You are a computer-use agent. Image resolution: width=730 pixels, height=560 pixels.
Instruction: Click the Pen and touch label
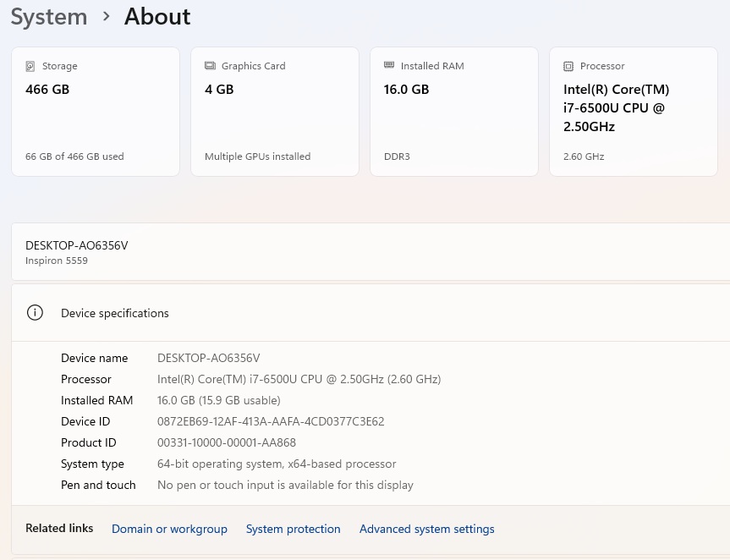(x=98, y=485)
